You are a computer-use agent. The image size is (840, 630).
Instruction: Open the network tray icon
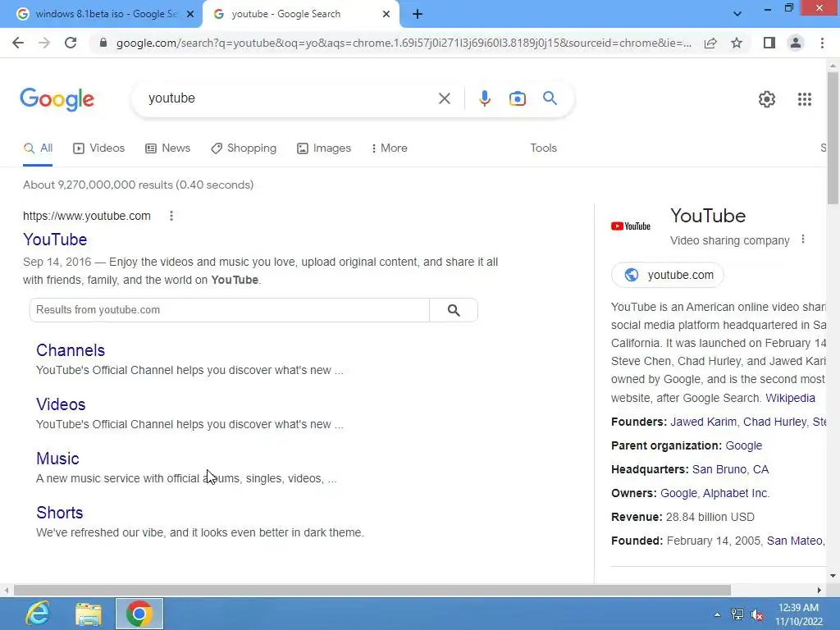(737, 614)
